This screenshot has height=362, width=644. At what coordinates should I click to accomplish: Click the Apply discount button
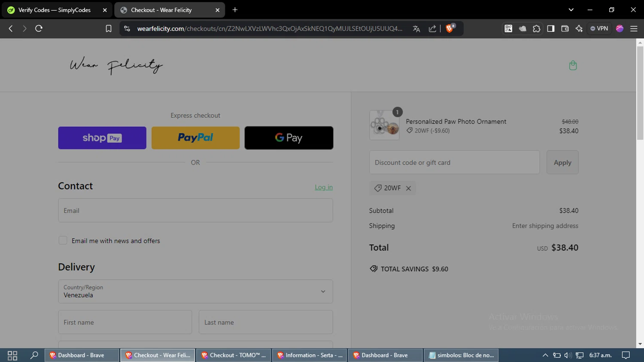click(562, 162)
